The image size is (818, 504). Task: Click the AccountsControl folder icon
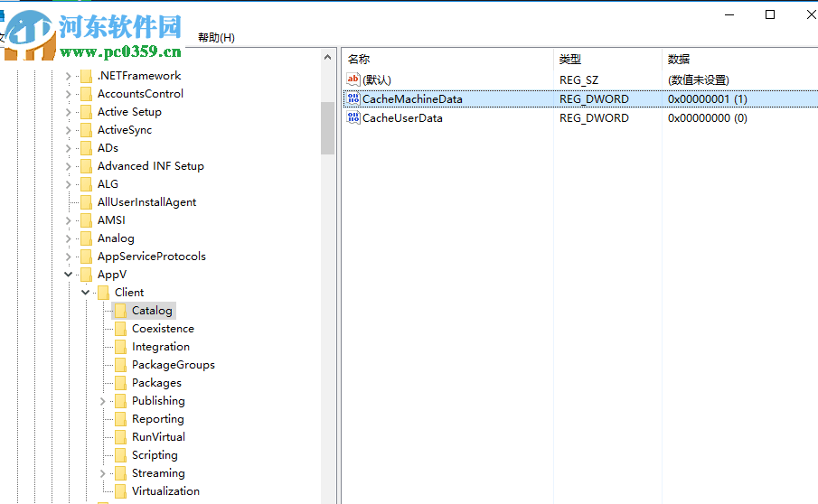point(87,94)
